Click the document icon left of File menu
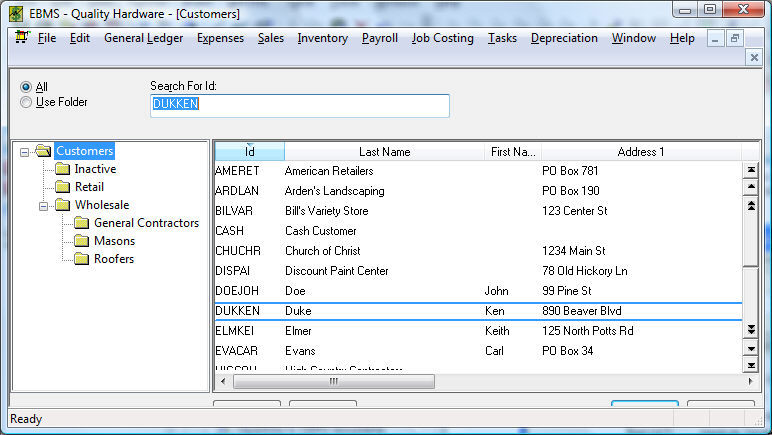The height and width of the screenshot is (435, 772). pyautogui.click(x=21, y=38)
